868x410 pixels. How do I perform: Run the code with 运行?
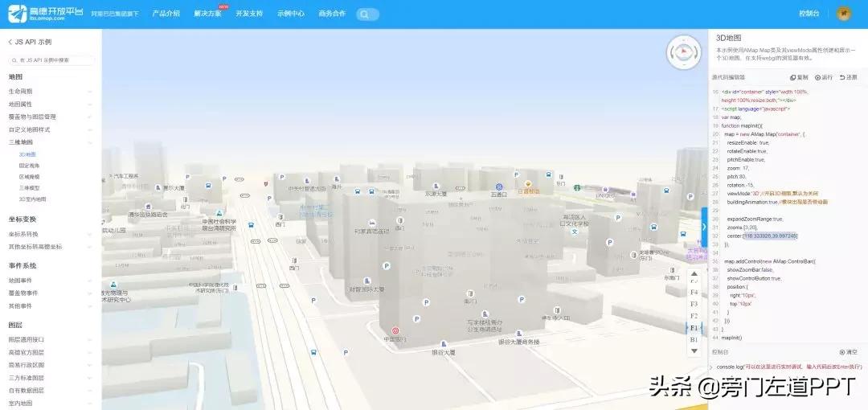coord(824,77)
